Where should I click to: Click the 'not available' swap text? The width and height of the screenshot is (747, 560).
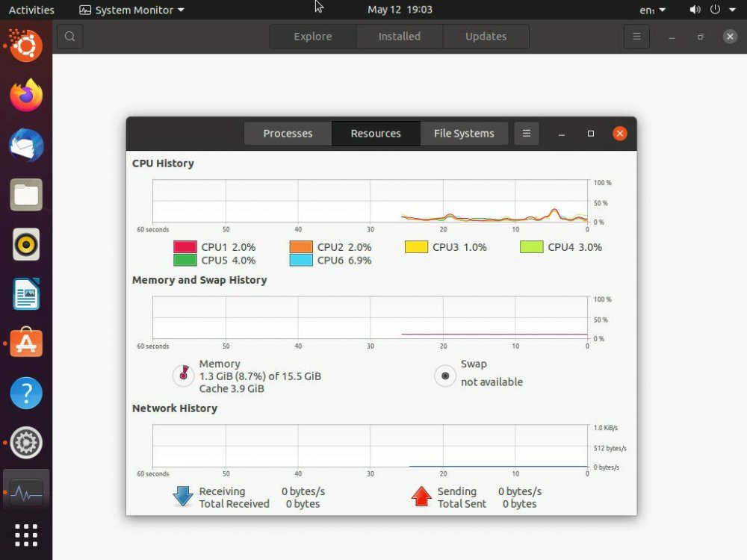(x=492, y=382)
